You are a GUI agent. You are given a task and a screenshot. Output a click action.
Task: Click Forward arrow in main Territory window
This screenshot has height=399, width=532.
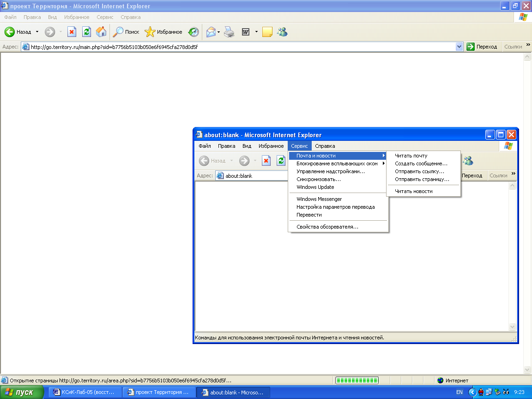50,32
